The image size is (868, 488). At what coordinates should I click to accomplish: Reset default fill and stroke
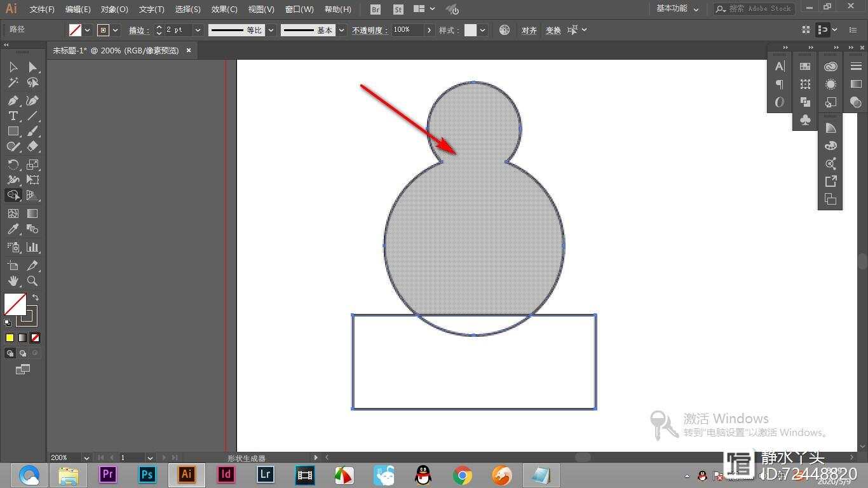coord(8,323)
